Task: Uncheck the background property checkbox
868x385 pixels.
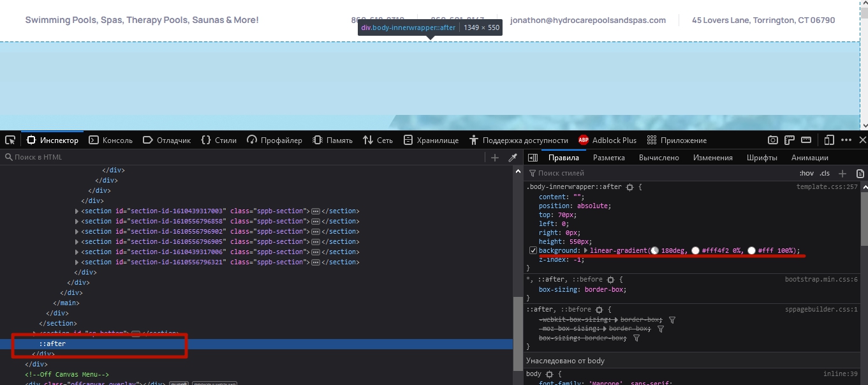Action: (x=533, y=251)
